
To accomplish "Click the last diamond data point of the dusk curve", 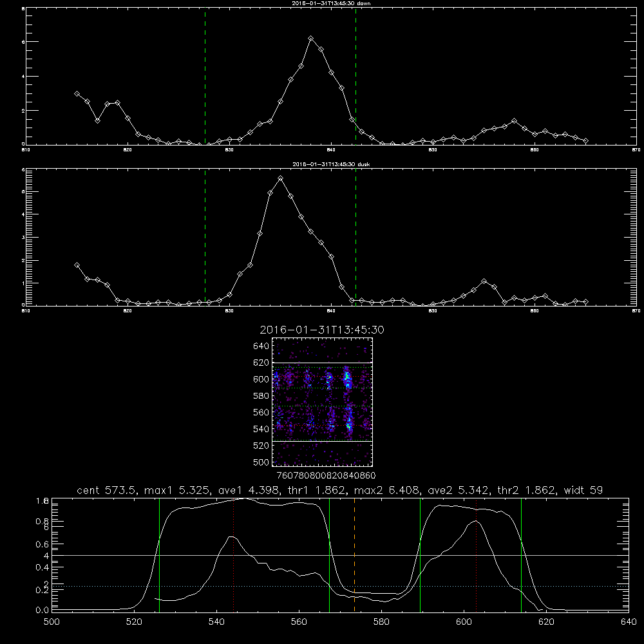I will pyautogui.click(x=585, y=302).
